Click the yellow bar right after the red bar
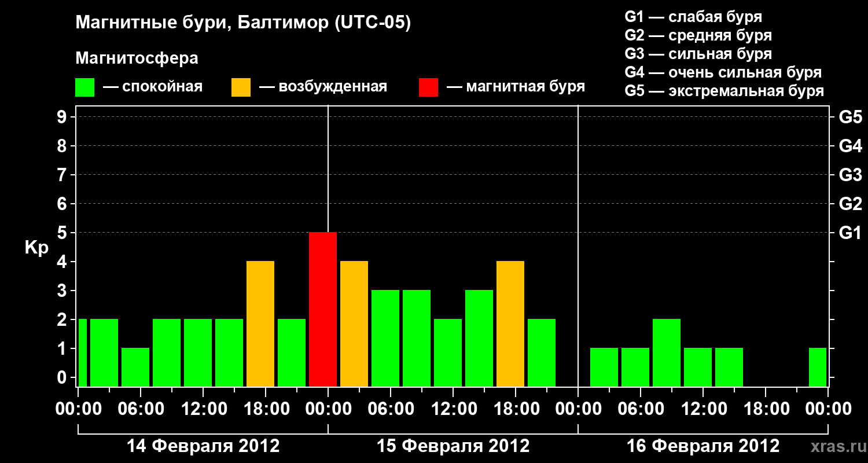 (354, 324)
